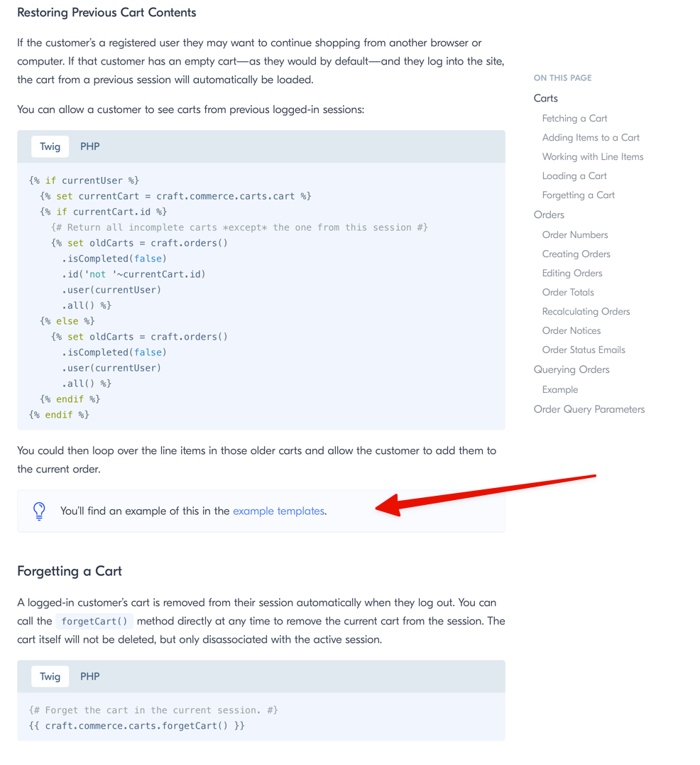Select Adding Items to a Cart
The width and height of the screenshot is (700, 765).
tap(590, 137)
